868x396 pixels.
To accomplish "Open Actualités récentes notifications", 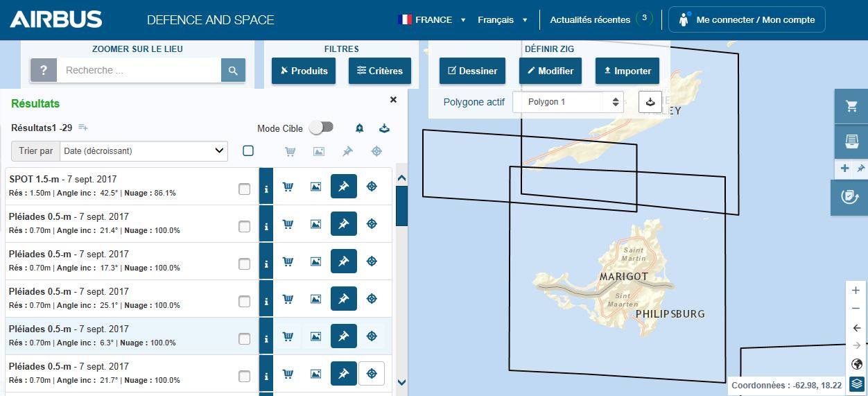I will point(601,19).
